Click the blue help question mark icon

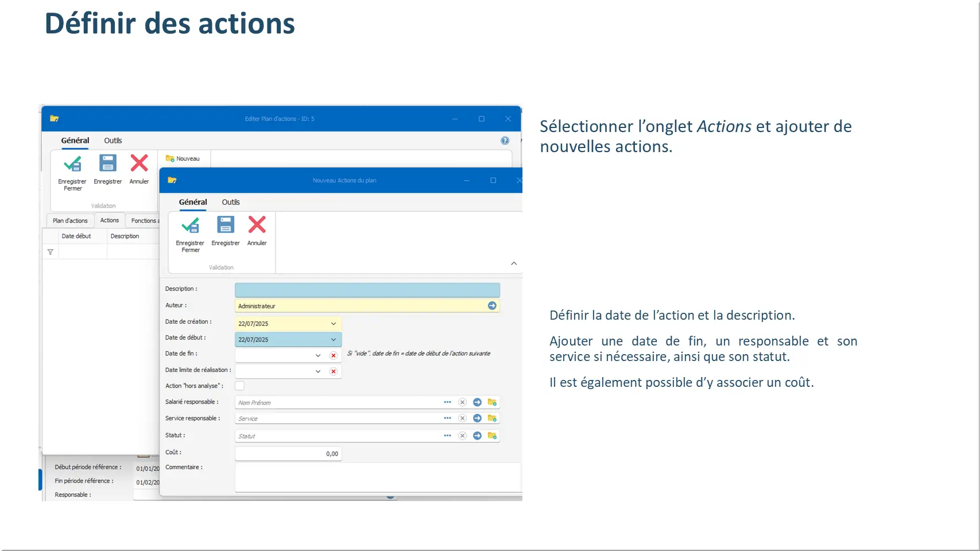pos(505,141)
